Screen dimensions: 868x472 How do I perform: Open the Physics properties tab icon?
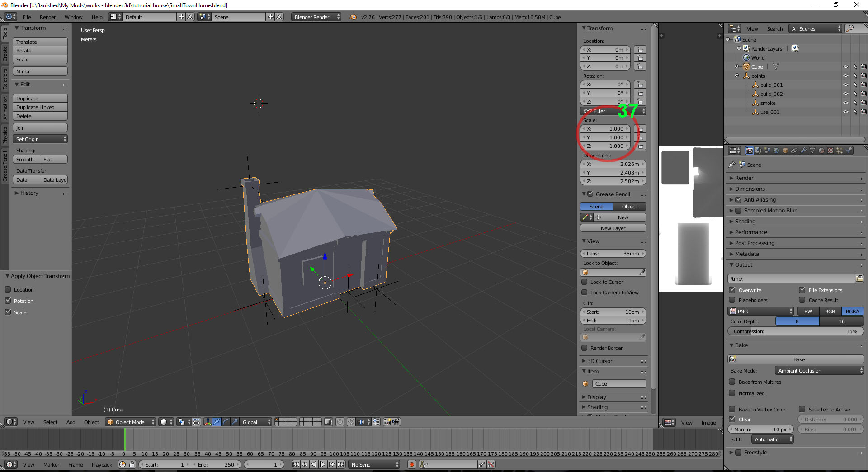point(849,151)
